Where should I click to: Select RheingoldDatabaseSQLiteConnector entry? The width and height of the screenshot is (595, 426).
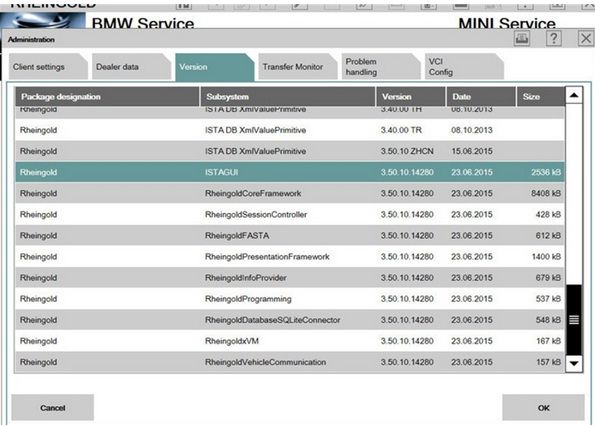[290, 320]
